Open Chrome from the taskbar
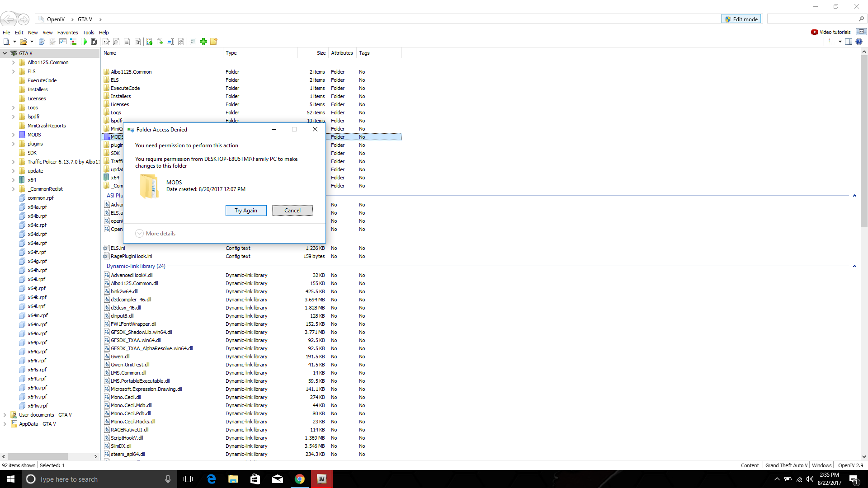Image resolution: width=868 pixels, height=488 pixels. pos(299,479)
